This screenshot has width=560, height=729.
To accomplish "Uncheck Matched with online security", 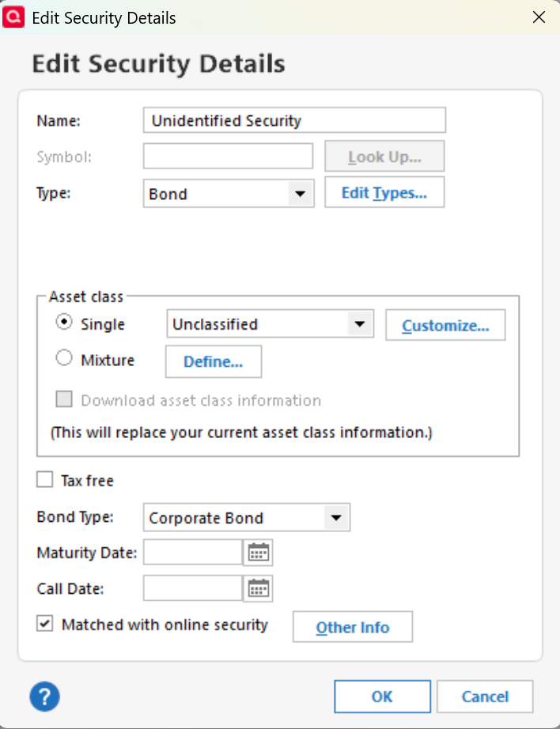I will point(45,624).
